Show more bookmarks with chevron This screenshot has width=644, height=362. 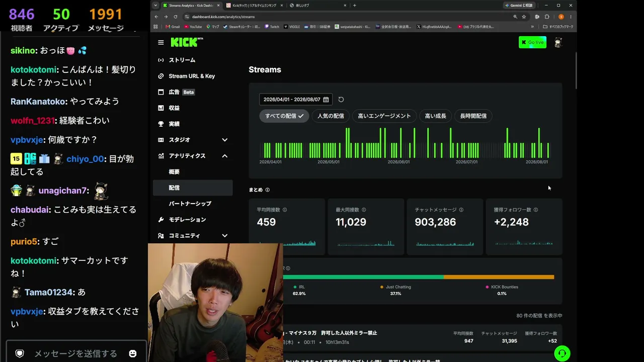pyautogui.click(x=532, y=27)
